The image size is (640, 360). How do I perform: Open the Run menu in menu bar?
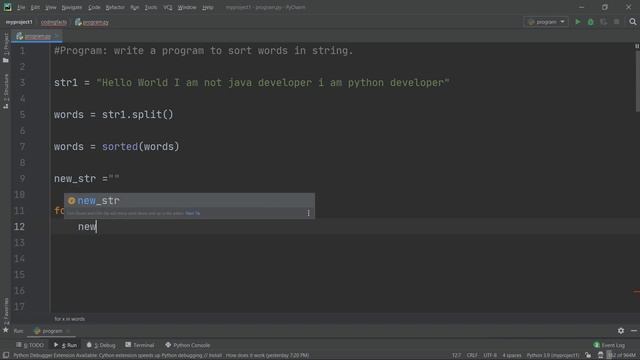(135, 7)
